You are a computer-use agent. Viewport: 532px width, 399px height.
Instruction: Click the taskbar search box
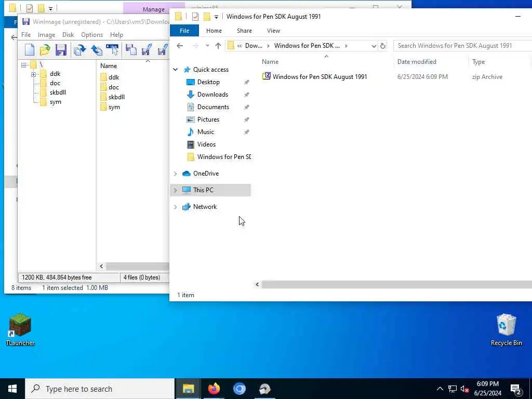(x=100, y=389)
